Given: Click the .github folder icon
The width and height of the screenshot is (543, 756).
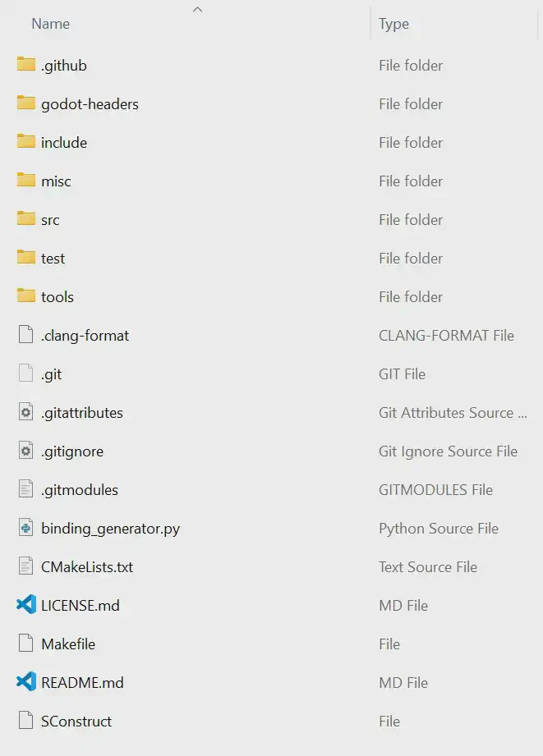Looking at the screenshot, I should pos(26,64).
